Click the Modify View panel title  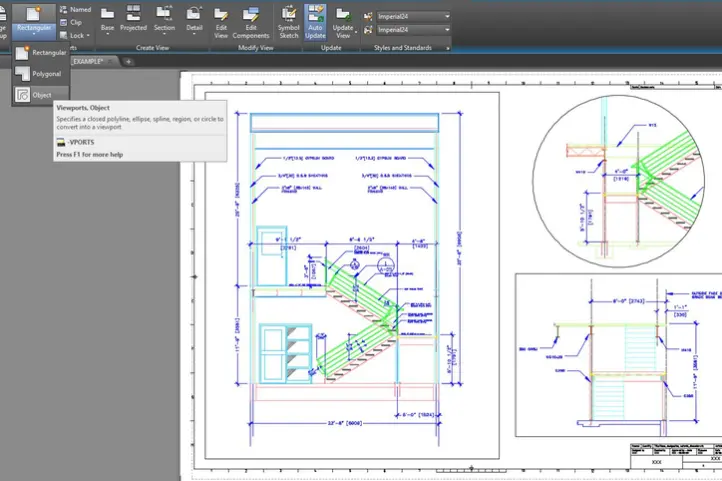click(256, 47)
